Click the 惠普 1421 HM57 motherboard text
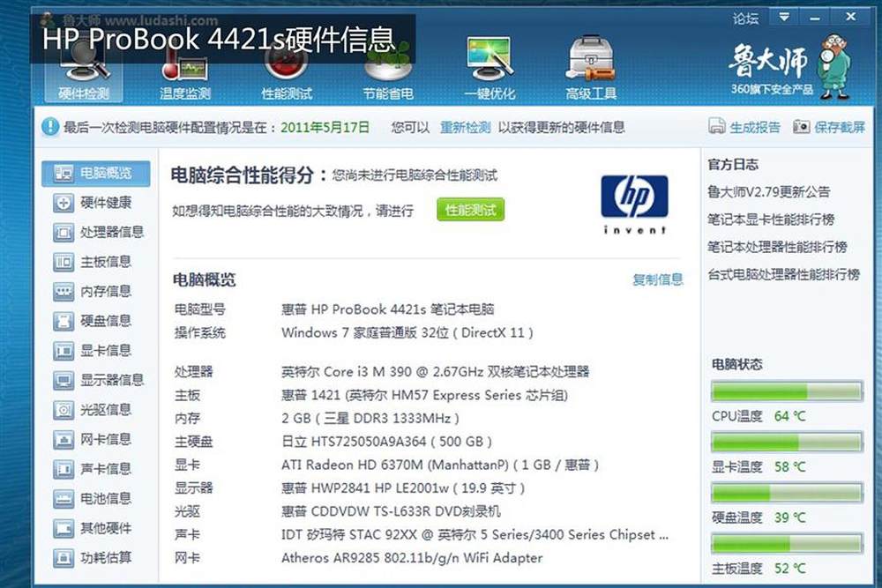Viewport: 882px width, 588px height. click(x=425, y=395)
